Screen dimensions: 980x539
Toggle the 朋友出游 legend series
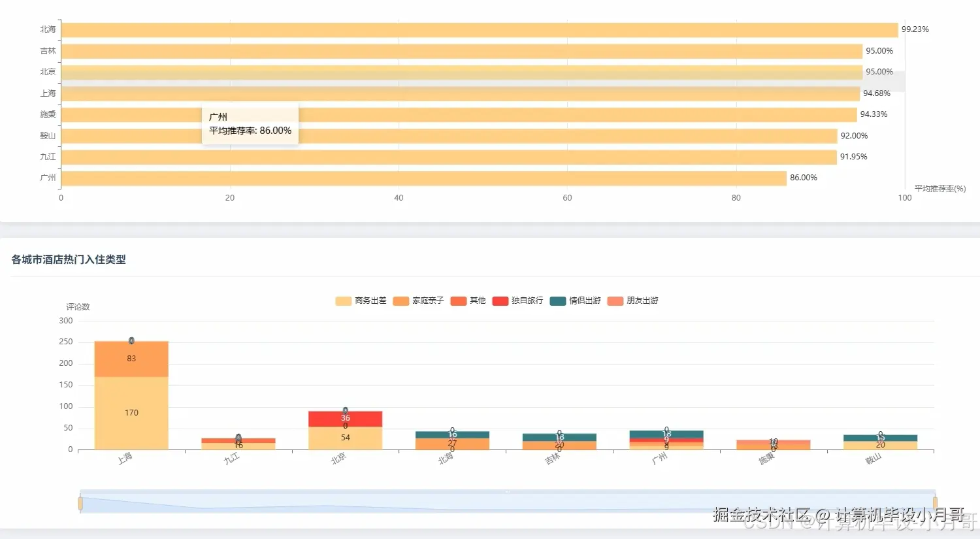point(632,301)
